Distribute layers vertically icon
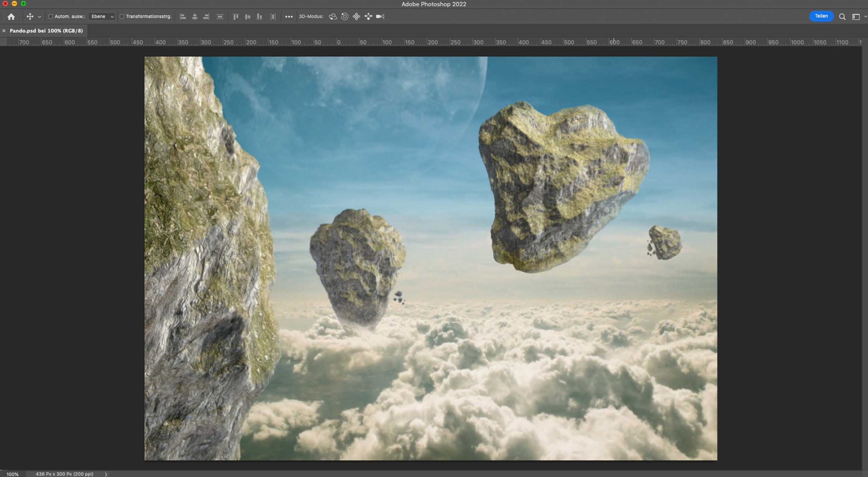868x477 pixels. [220, 16]
